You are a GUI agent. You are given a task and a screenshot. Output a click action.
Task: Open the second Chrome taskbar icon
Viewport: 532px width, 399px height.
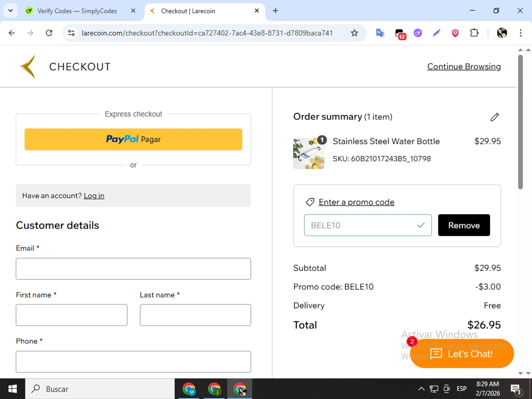pos(215,389)
